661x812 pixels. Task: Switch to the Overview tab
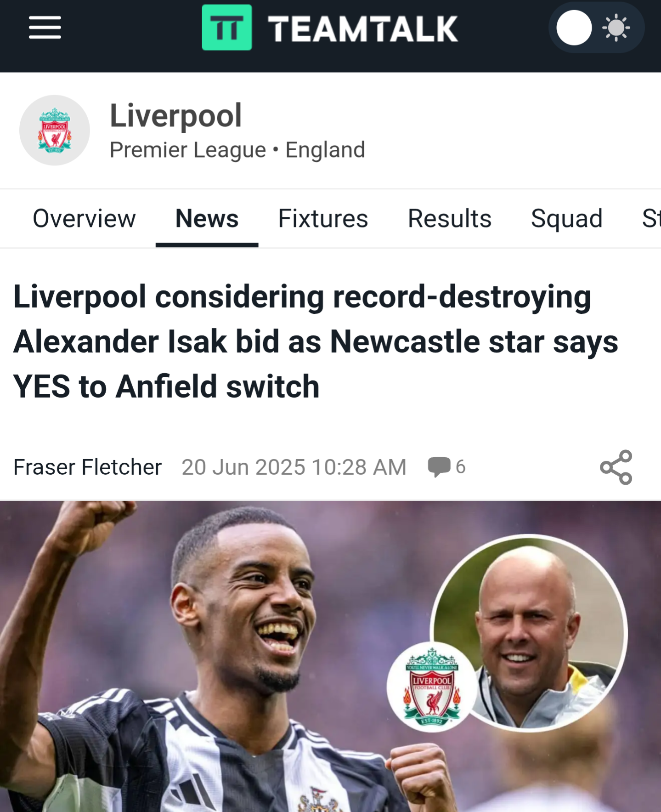pos(84,218)
